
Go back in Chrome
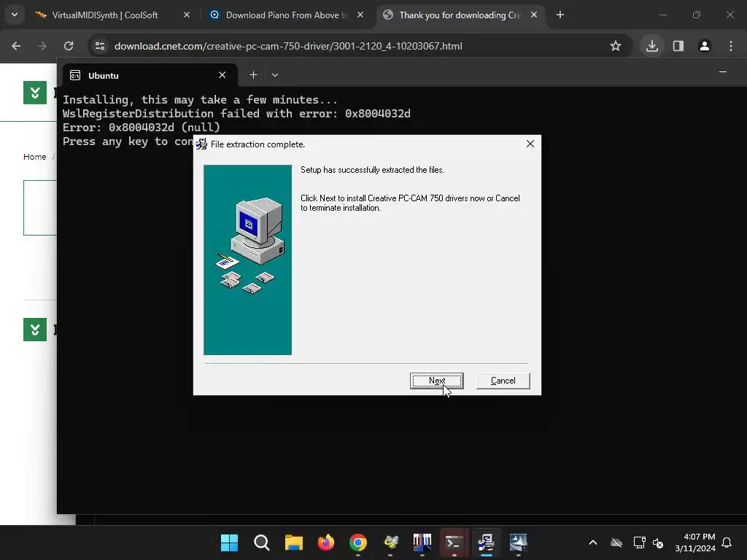16,46
